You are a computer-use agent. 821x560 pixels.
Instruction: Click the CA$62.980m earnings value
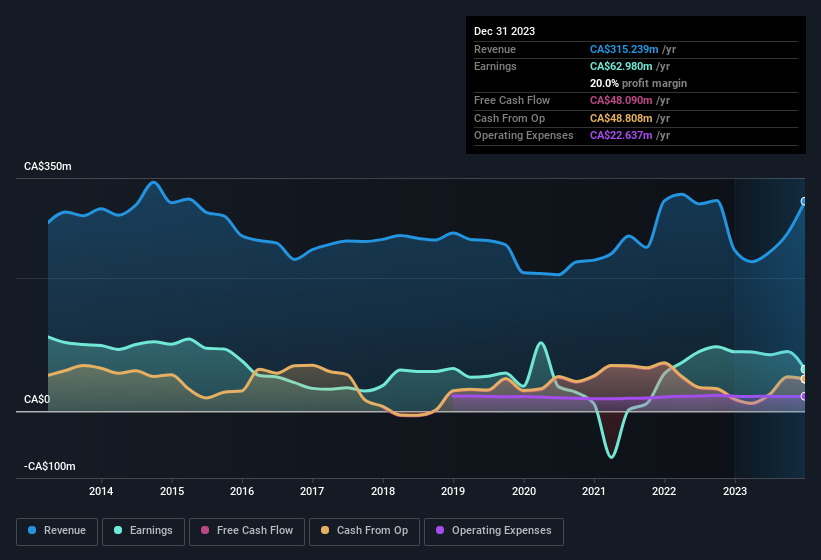[x=621, y=66]
